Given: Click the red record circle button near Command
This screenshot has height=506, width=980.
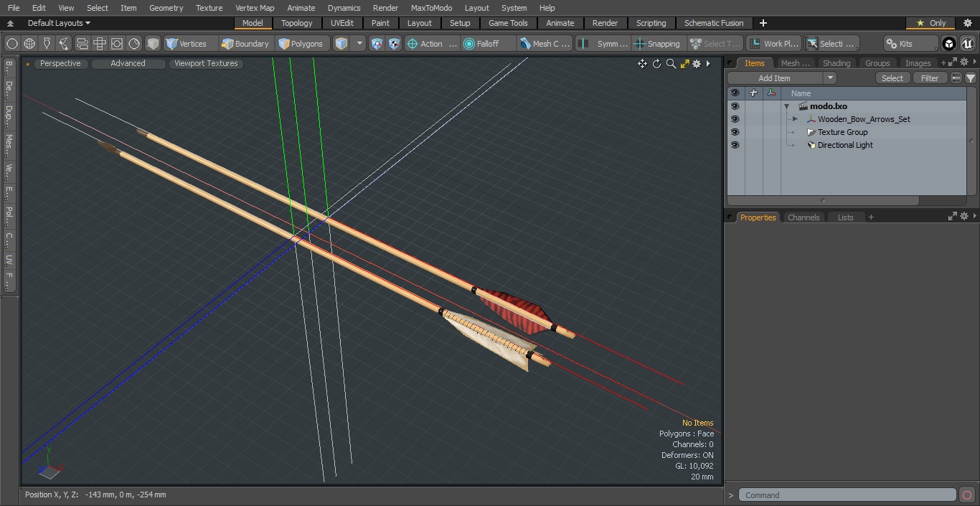Looking at the screenshot, I should pyautogui.click(x=966, y=495).
